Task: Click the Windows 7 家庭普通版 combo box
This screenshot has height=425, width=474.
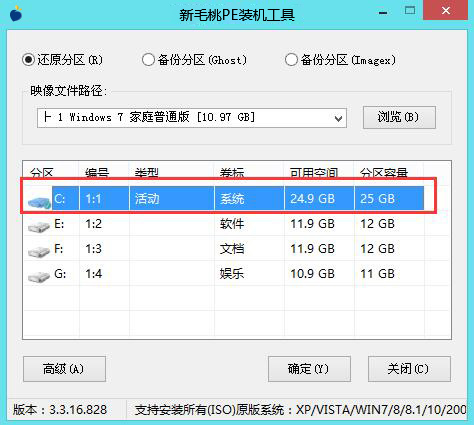Action: [192, 118]
